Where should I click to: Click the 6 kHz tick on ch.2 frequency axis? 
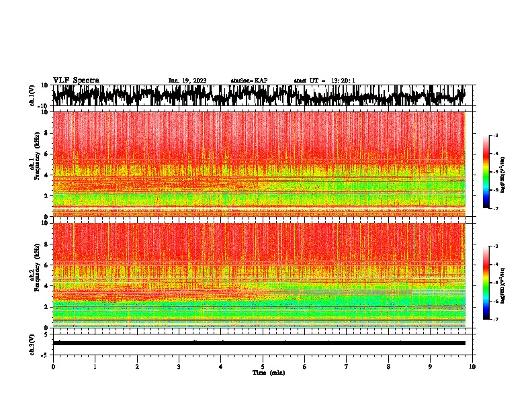click(x=46, y=265)
